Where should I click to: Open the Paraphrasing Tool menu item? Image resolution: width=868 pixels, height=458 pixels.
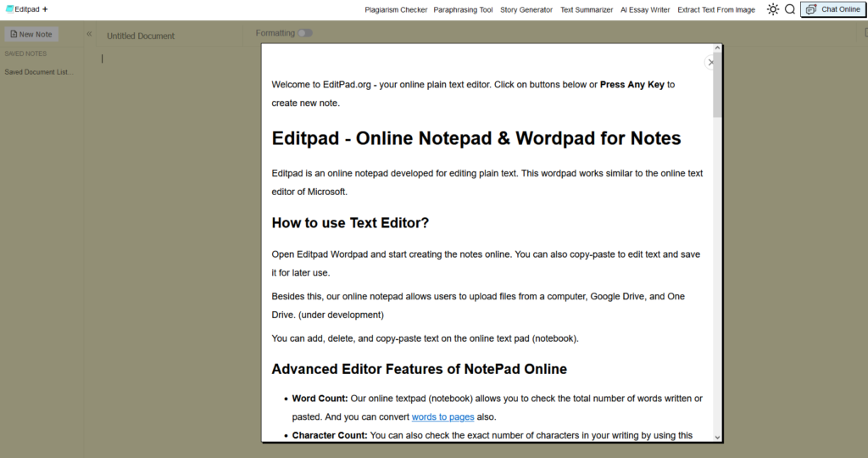(463, 10)
